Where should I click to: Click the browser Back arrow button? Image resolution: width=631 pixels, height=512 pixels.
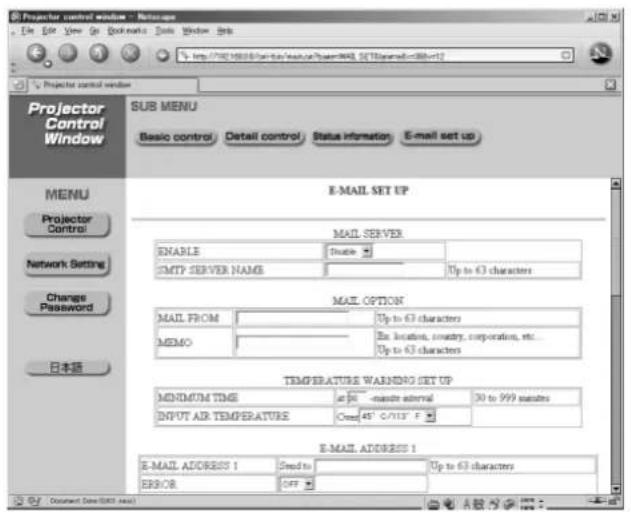37,53
